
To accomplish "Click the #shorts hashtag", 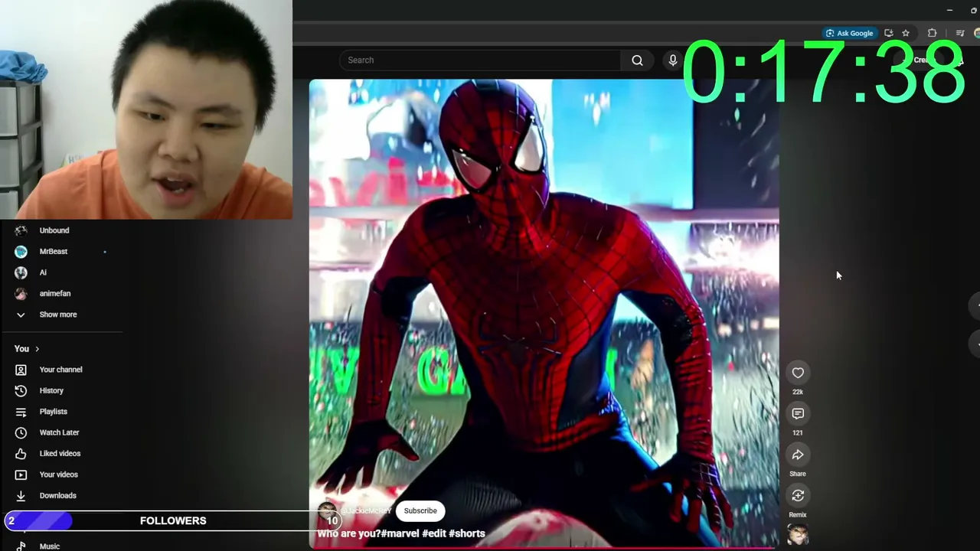I will [x=467, y=533].
